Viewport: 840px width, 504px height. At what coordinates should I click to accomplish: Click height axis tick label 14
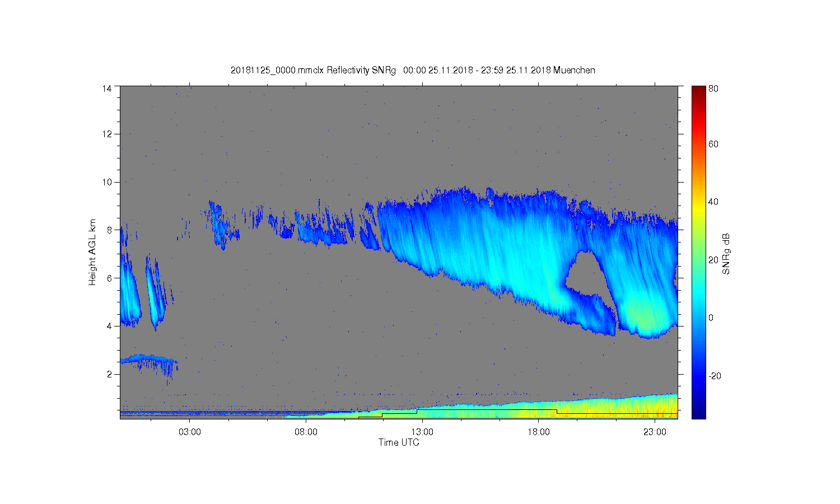pyautogui.click(x=107, y=88)
